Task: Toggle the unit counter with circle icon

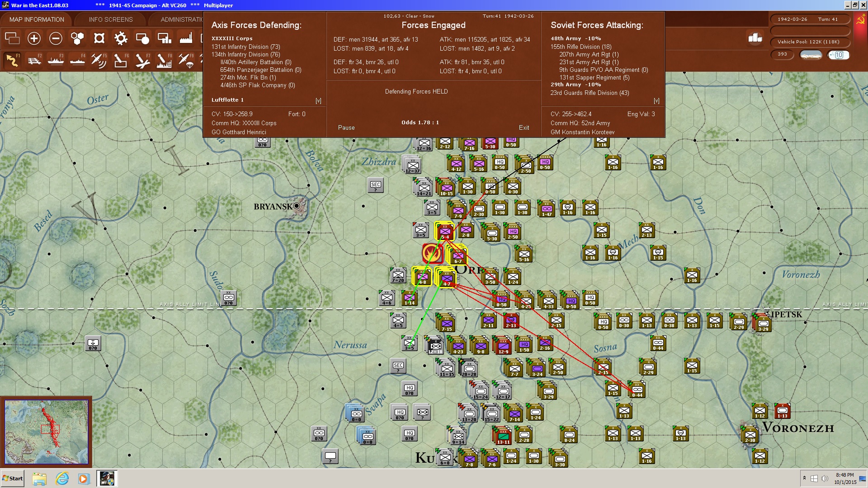Action: tap(142, 38)
